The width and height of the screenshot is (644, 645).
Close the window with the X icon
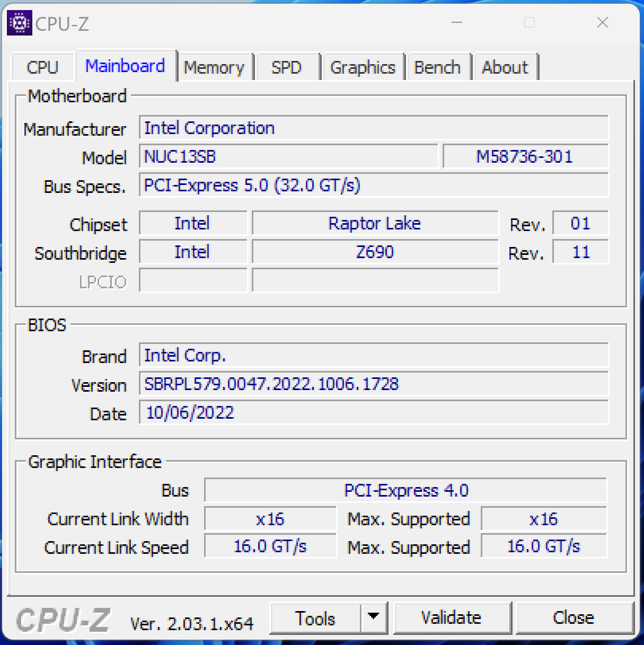602,23
